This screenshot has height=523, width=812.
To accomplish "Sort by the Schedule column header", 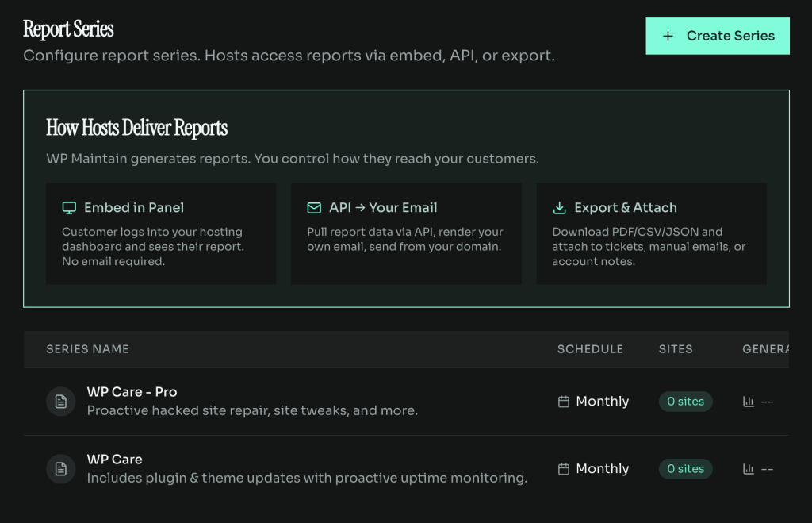I will pyautogui.click(x=590, y=349).
